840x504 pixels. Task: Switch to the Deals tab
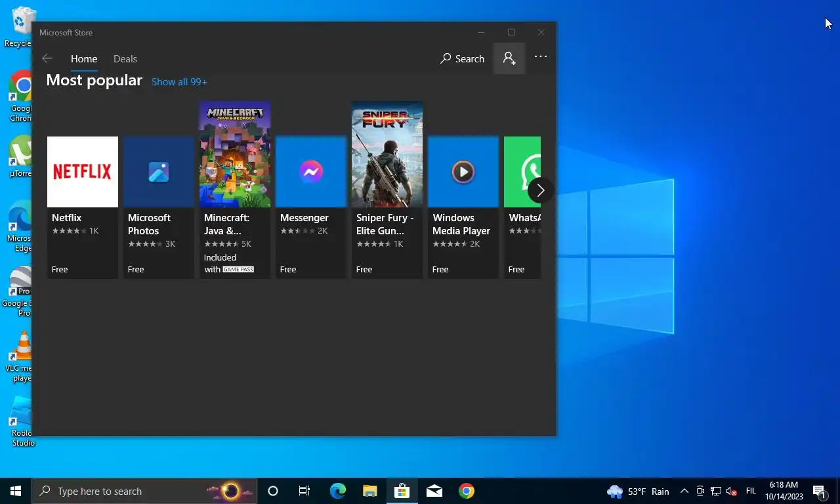click(125, 58)
